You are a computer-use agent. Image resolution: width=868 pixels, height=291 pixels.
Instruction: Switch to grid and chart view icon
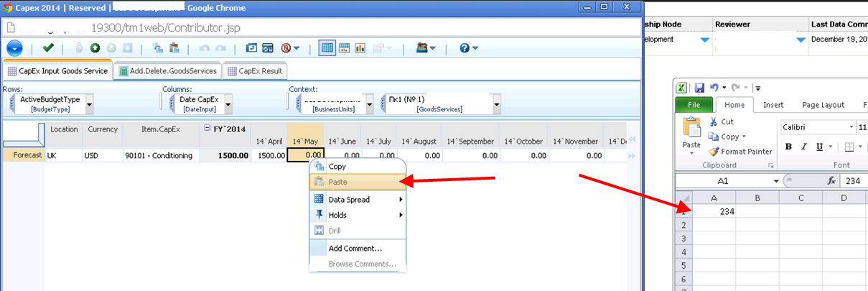(344, 48)
